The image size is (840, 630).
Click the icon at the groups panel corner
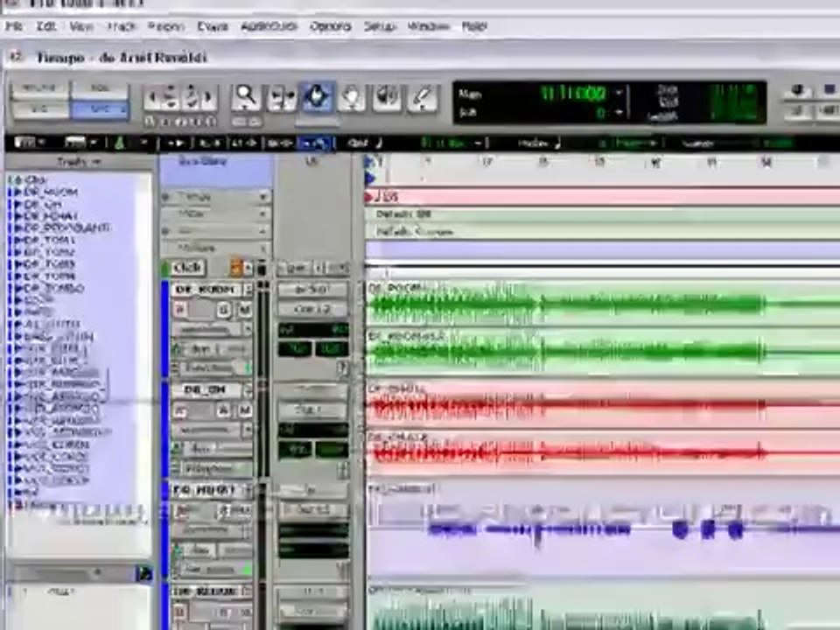point(143,574)
